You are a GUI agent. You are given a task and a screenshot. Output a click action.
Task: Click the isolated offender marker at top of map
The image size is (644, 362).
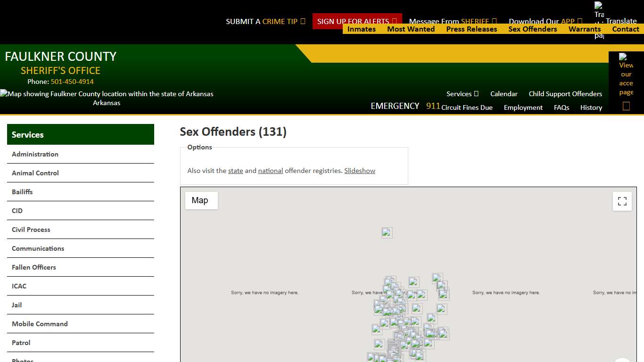[x=387, y=232]
